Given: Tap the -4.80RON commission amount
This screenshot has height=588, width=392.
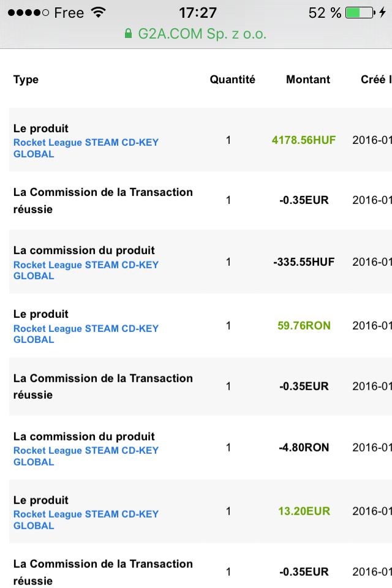Looking at the screenshot, I should coord(304,448).
